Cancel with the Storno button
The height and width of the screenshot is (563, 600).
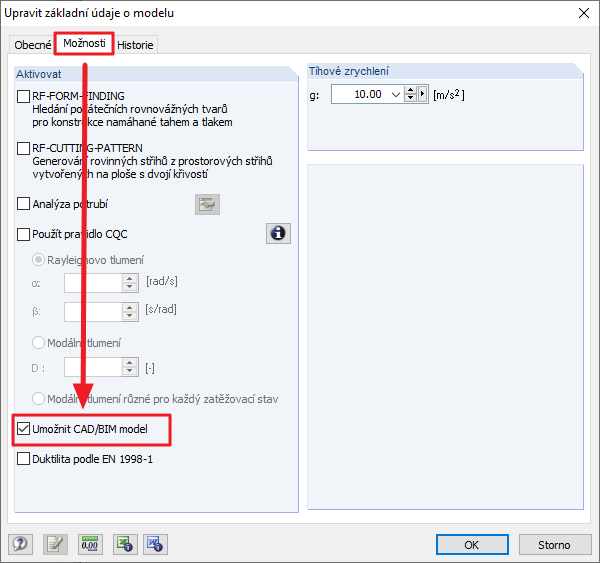click(x=554, y=545)
